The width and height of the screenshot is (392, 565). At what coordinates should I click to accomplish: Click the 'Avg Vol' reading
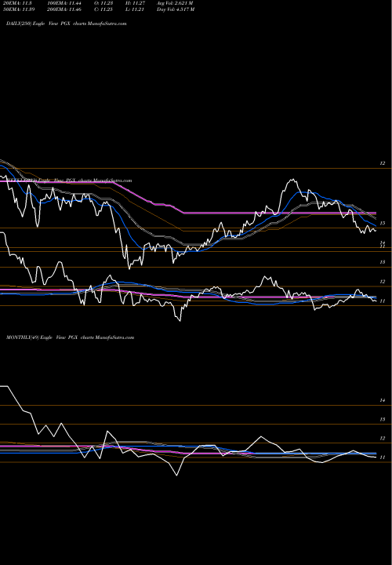point(175,3)
